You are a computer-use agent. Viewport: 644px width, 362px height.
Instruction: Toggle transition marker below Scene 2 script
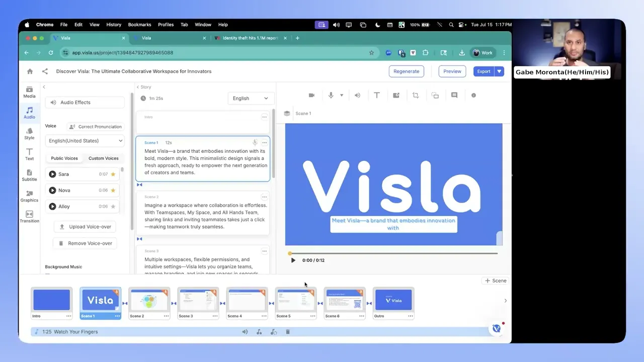click(139, 239)
